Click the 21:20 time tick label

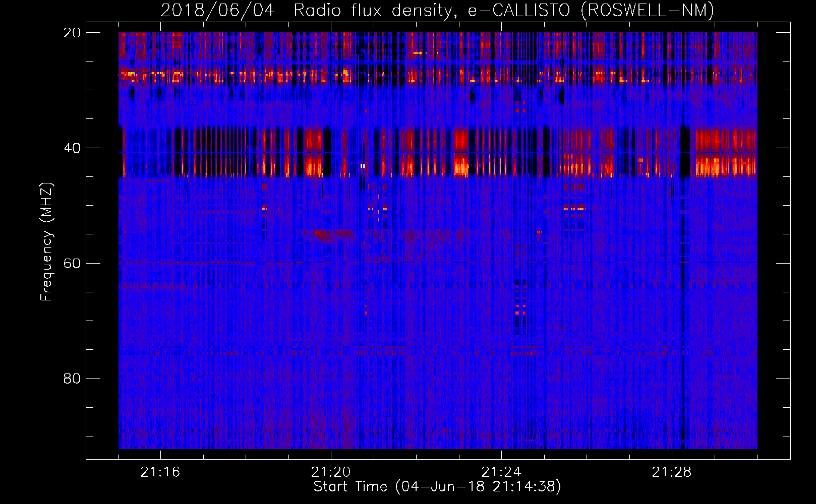click(331, 472)
